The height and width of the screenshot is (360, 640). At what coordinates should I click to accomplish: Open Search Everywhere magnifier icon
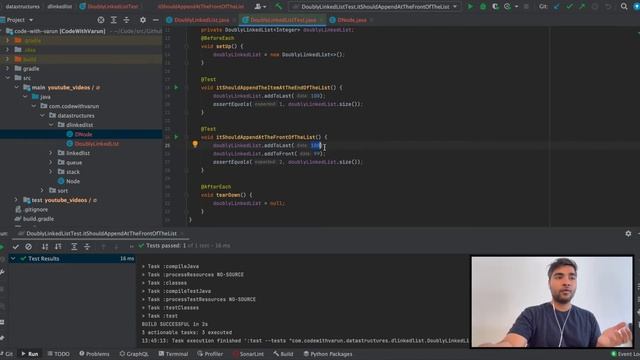[624, 7]
